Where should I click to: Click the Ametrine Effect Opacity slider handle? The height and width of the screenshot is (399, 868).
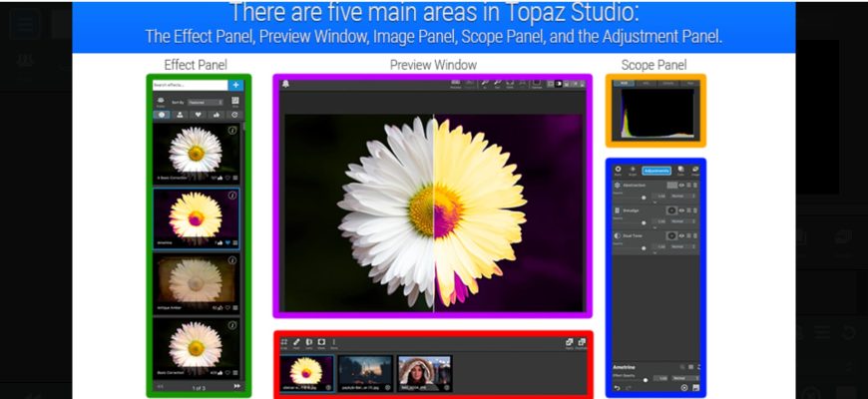coord(645,380)
